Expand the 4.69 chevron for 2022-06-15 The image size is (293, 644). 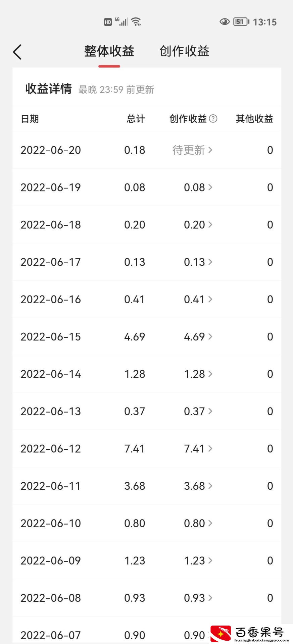[x=210, y=336]
